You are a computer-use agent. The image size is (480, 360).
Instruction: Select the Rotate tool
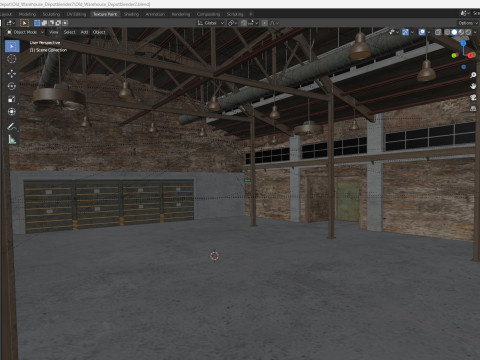pyautogui.click(x=12, y=86)
